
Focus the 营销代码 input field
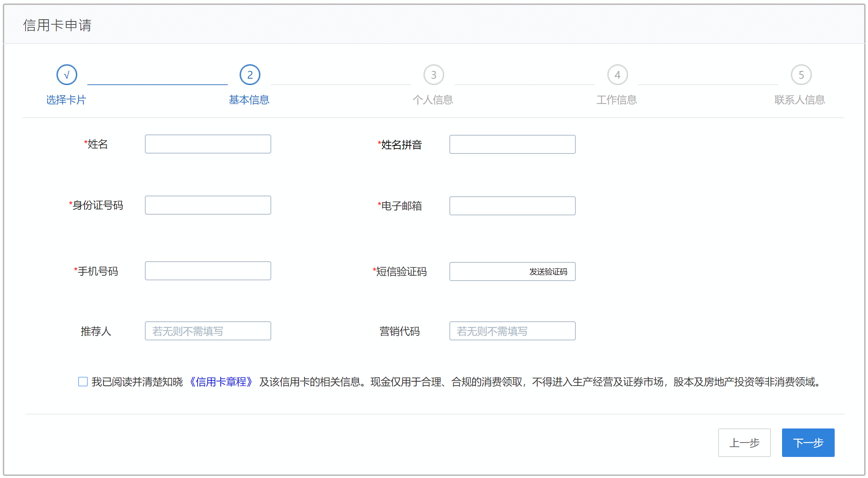pos(513,331)
